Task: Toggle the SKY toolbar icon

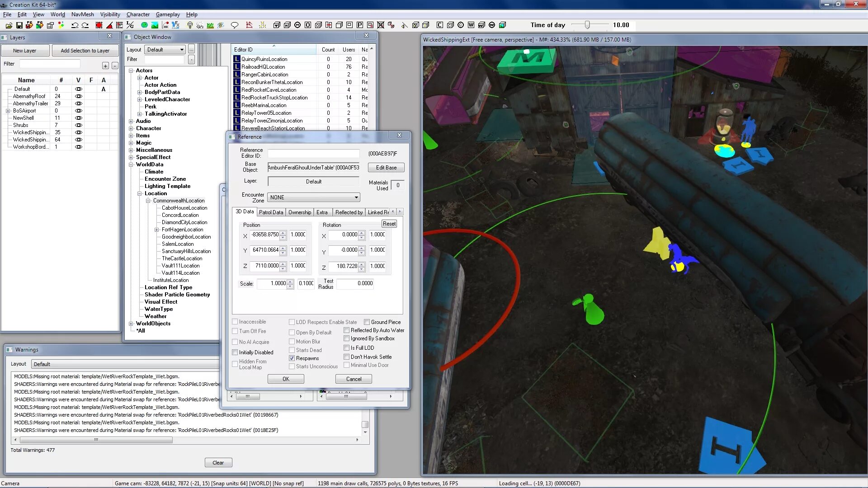Action: pyautogui.click(x=200, y=25)
